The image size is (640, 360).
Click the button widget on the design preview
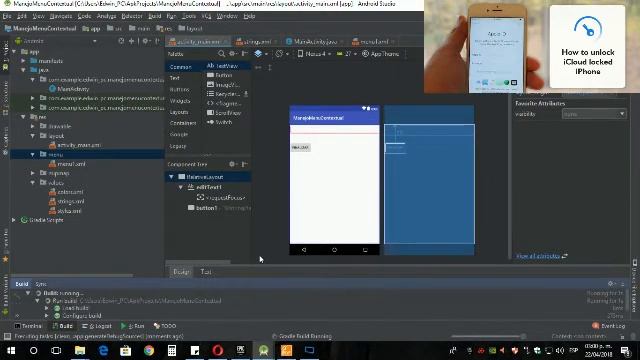click(x=300, y=147)
